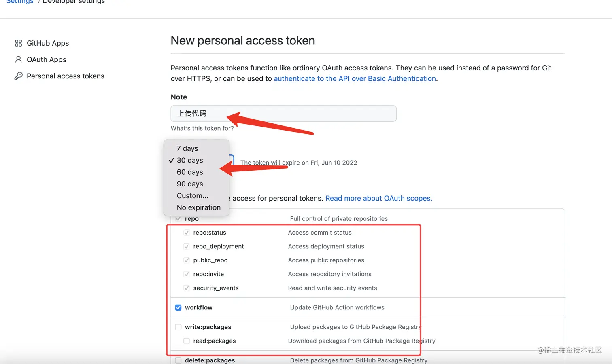Choose 7 days expiration option
The image size is (612, 364).
(x=187, y=148)
